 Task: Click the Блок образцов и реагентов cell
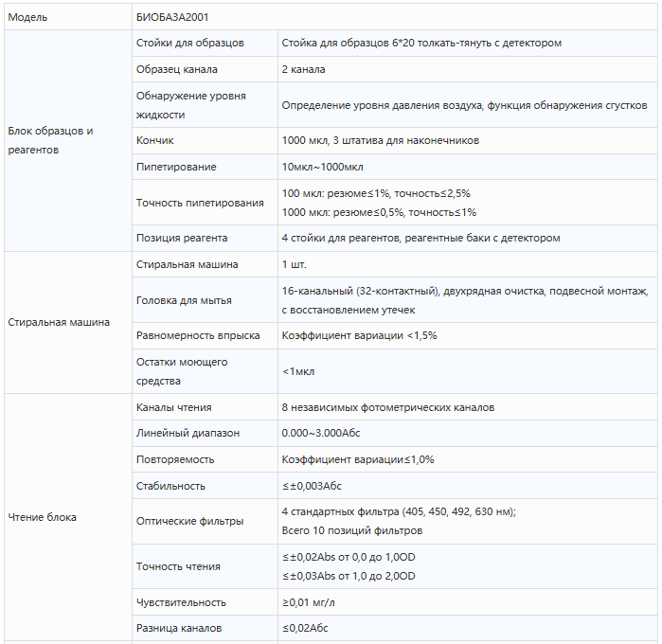click(68, 140)
